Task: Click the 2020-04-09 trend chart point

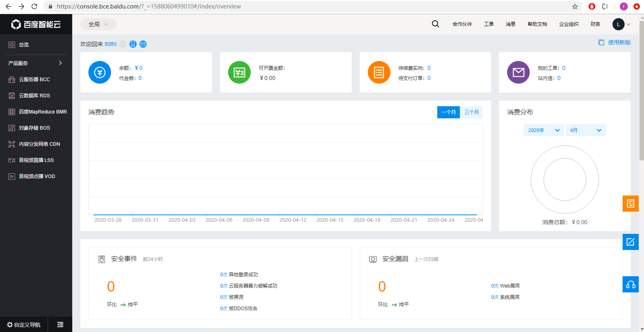Action: tap(242, 215)
